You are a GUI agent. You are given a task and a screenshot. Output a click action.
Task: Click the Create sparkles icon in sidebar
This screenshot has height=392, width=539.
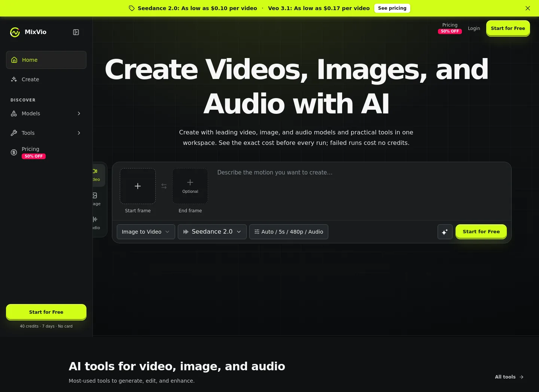[x=14, y=79]
